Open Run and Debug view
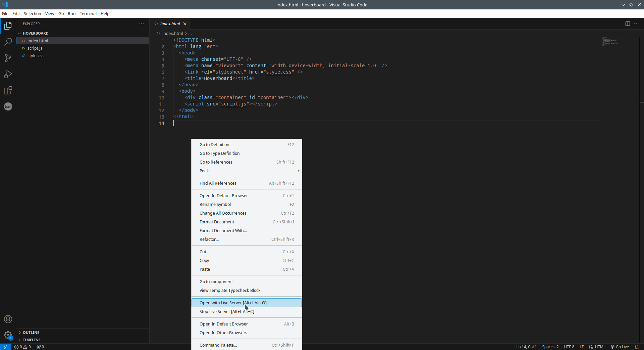The width and height of the screenshot is (644, 350). coord(8,74)
